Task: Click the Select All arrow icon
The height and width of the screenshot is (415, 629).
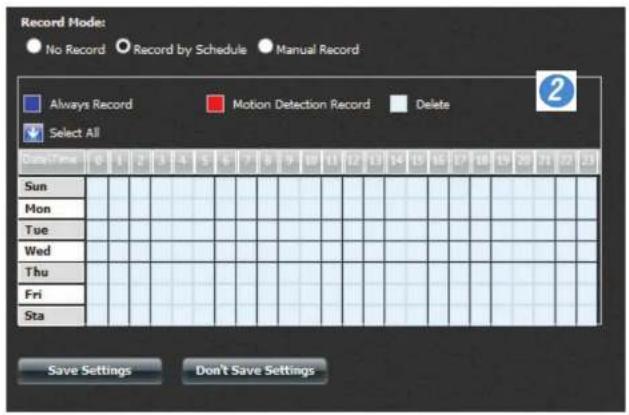Action: pos(33,133)
